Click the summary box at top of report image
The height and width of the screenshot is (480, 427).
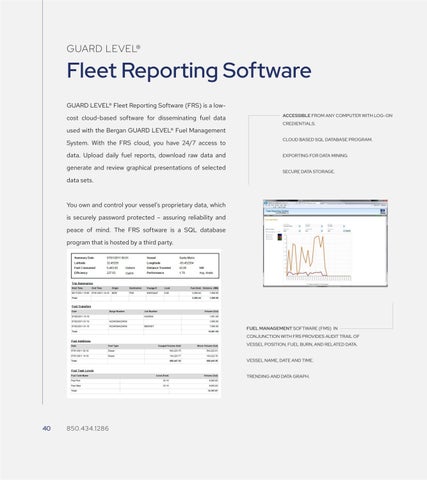pos(145,266)
